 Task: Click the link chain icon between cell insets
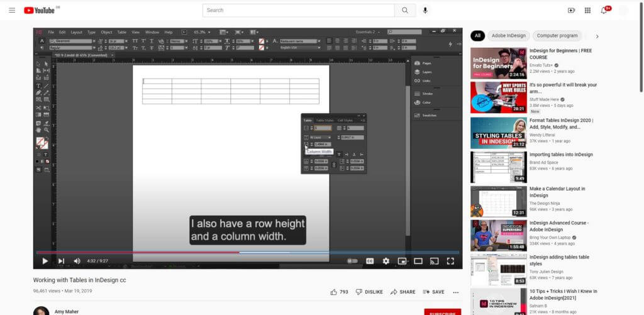click(333, 165)
